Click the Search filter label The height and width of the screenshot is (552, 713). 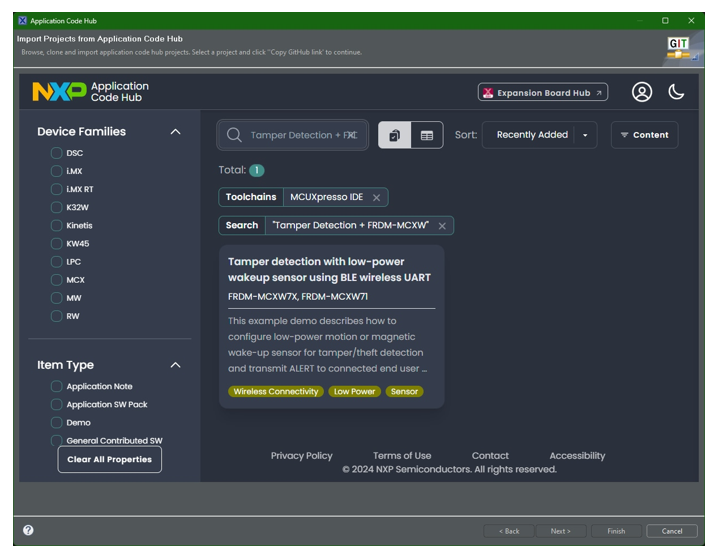click(x=242, y=226)
